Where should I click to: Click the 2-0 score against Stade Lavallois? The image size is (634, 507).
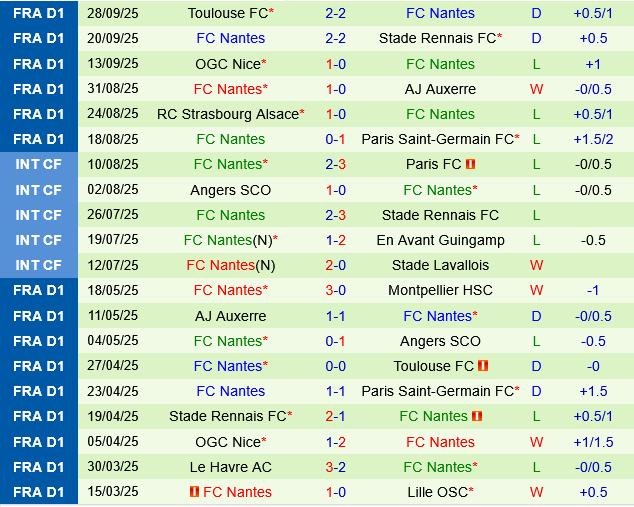(335, 265)
